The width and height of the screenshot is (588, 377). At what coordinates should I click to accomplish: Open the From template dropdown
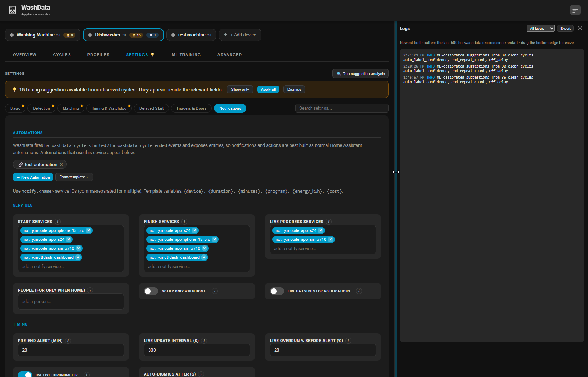(x=74, y=177)
